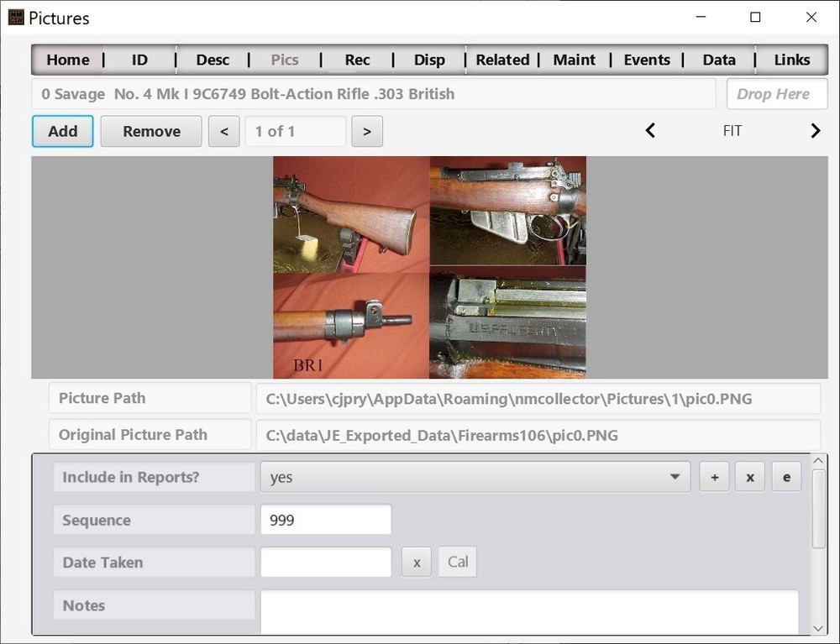Click the Remove button
Image resolution: width=840 pixels, height=644 pixels.
(150, 131)
